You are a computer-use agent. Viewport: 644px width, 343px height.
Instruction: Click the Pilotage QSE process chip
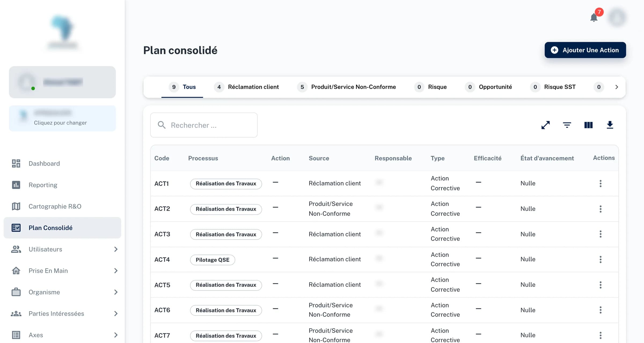coord(213,260)
